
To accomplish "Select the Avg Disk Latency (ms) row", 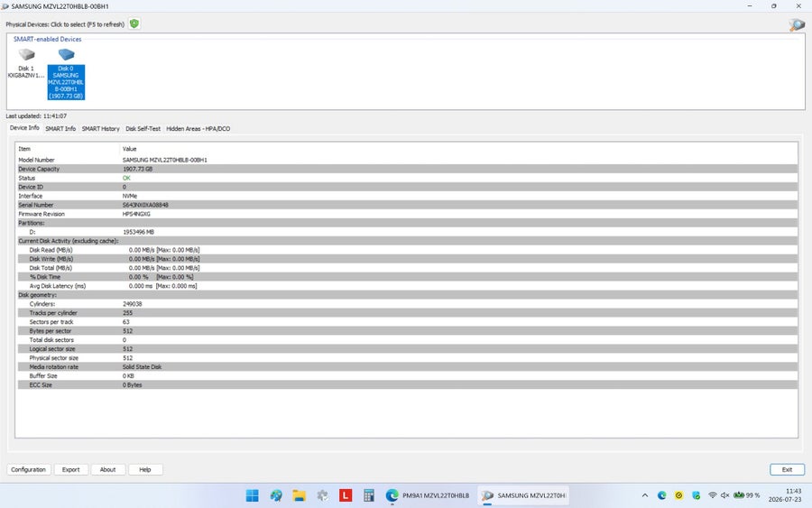I will (407, 286).
